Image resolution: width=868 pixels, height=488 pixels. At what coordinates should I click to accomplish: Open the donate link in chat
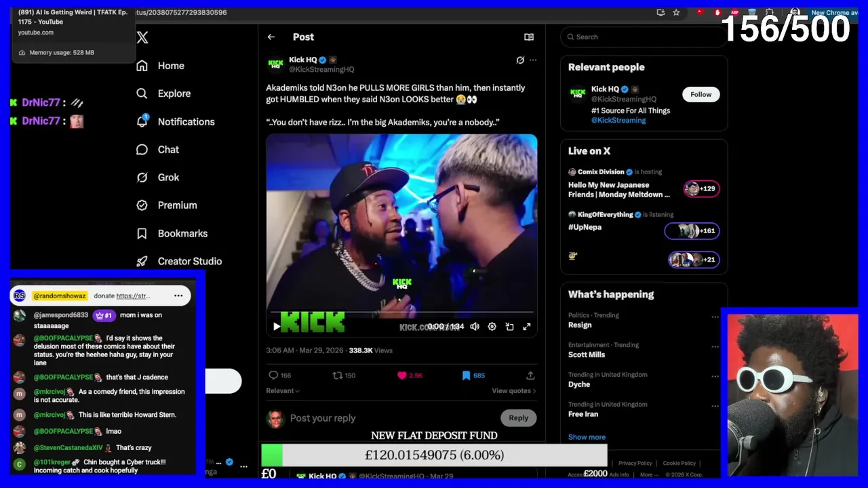pyautogui.click(x=133, y=296)
